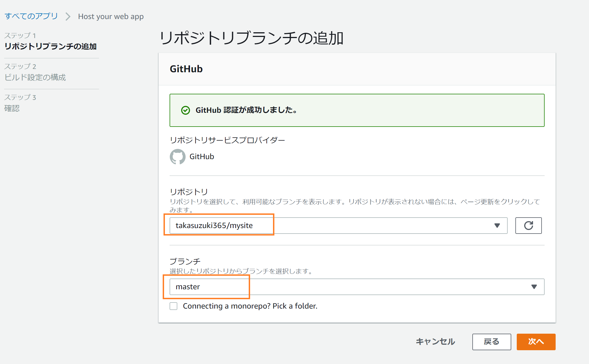Click the page heading リポジトリブランチの追加
Viewport: 589px width, 364px height.
[x=251, y=38]
